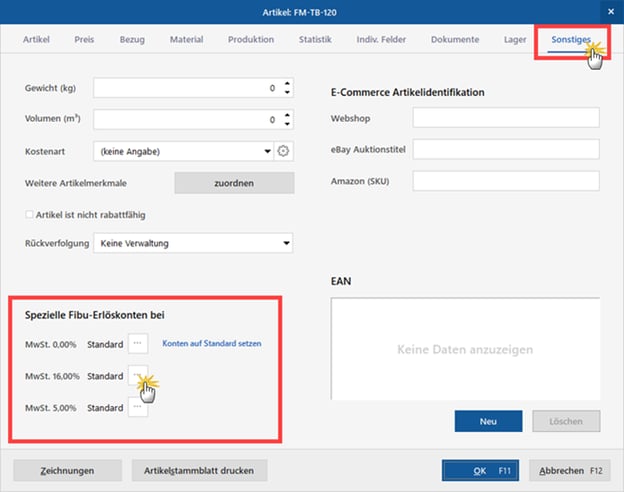Switch to the Sonstiges tab
Viewport: 624px width, 492px height.
570,40
